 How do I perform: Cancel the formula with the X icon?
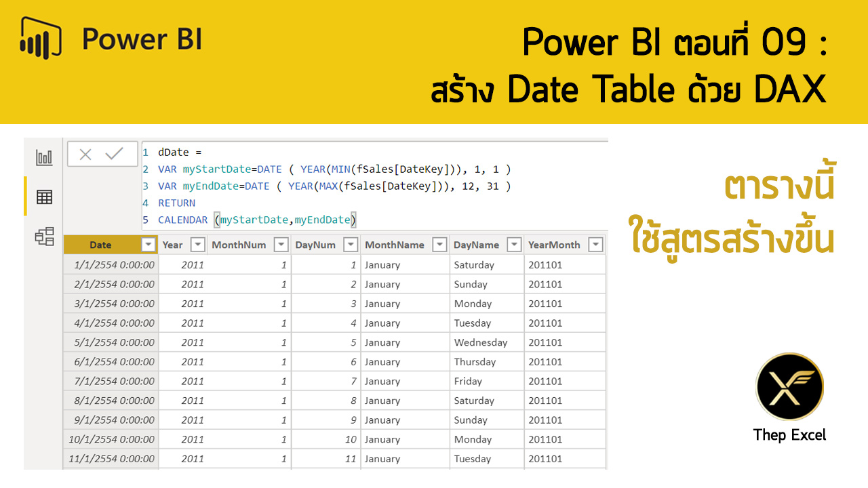85,155
